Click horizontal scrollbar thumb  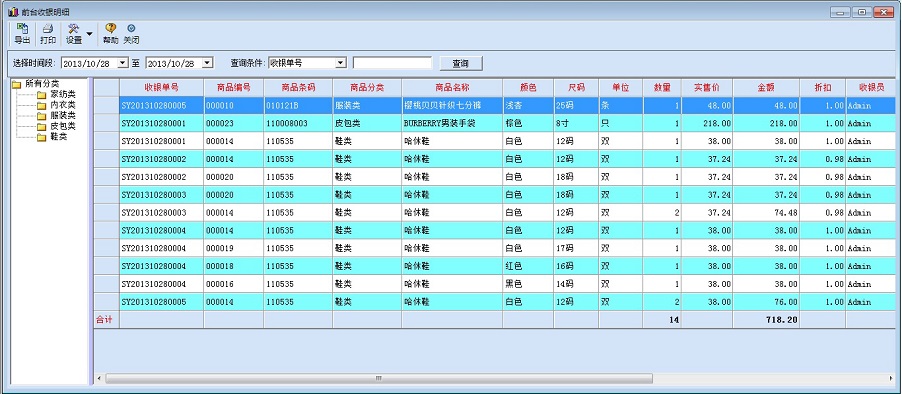coord(379,378)
